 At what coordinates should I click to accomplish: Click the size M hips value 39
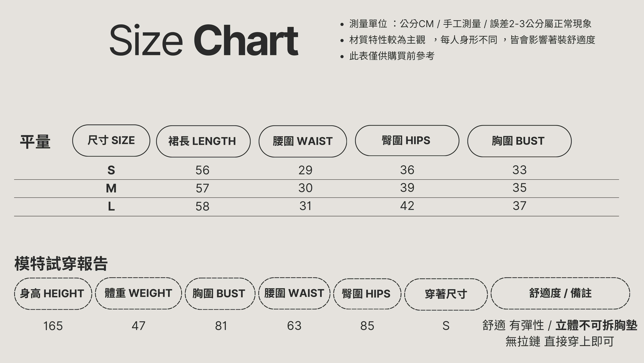407,188
